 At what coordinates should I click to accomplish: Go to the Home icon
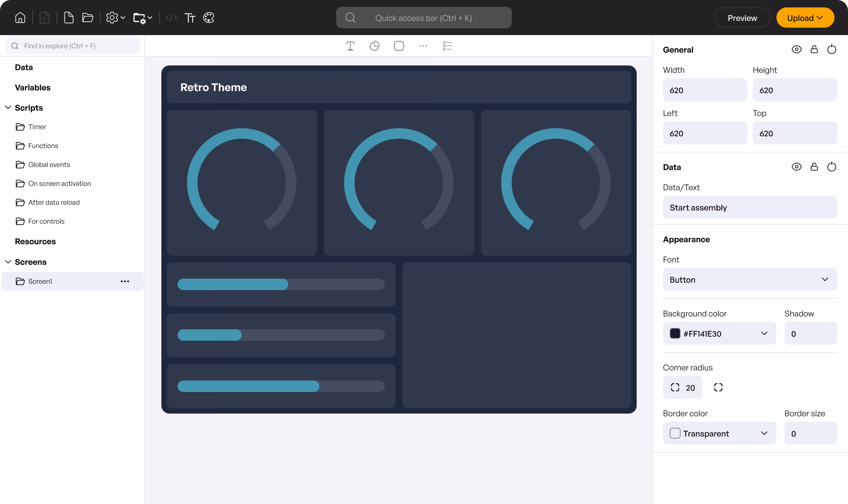coord(20,18)
